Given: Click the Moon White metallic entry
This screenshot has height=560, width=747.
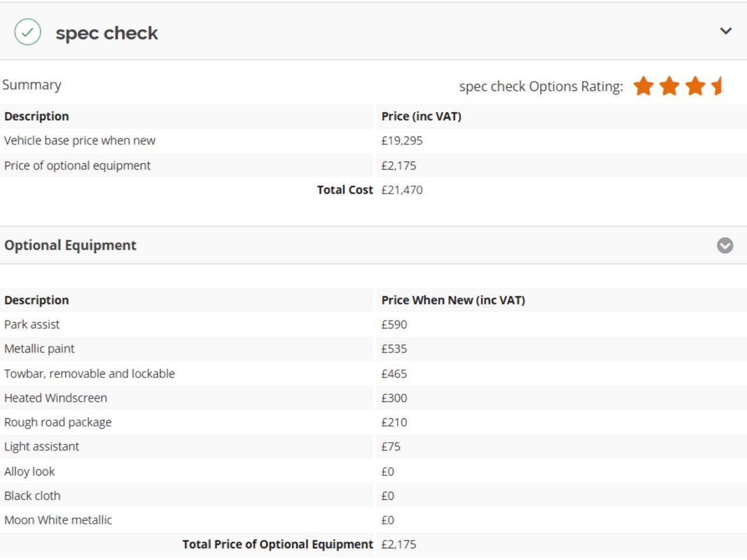Looking at the screenshot, I should [x=58, y=520].
